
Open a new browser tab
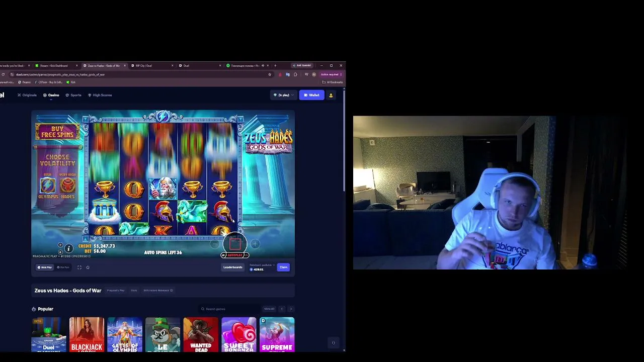[275, 65]
